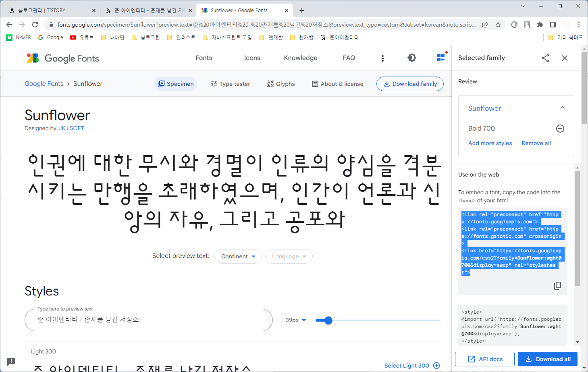Share this page from address bar
The image size is (588, 372).
coord(485,25)
